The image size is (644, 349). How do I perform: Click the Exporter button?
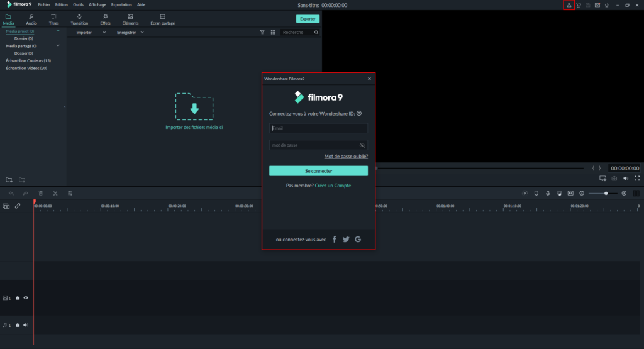(x=308, y=19)
